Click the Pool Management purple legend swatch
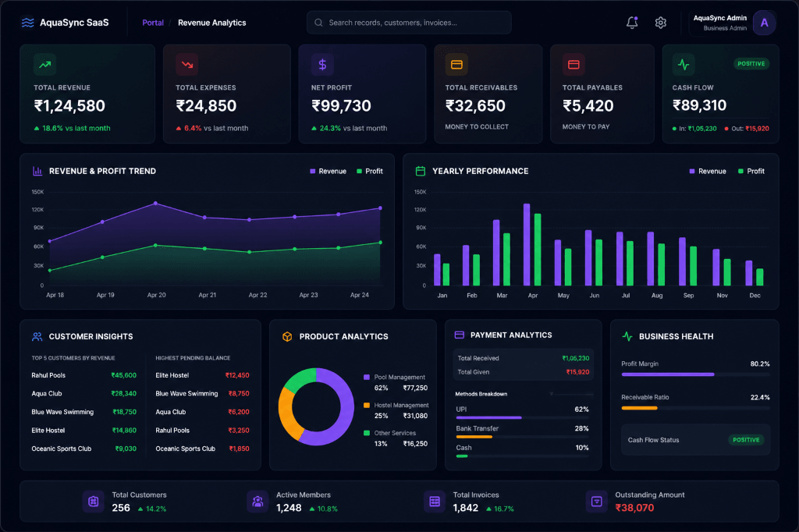The image size is (799, 532). pos(367,377)
